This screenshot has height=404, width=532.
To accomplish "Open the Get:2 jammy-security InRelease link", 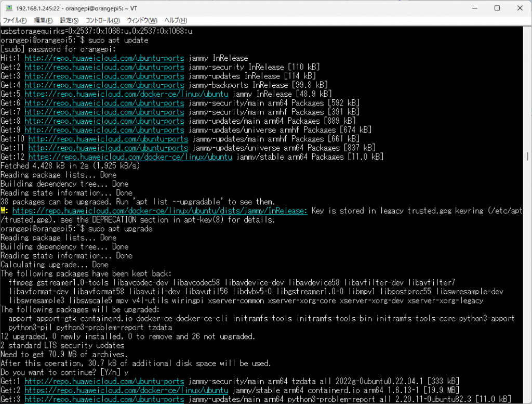I will click(104, 67).
